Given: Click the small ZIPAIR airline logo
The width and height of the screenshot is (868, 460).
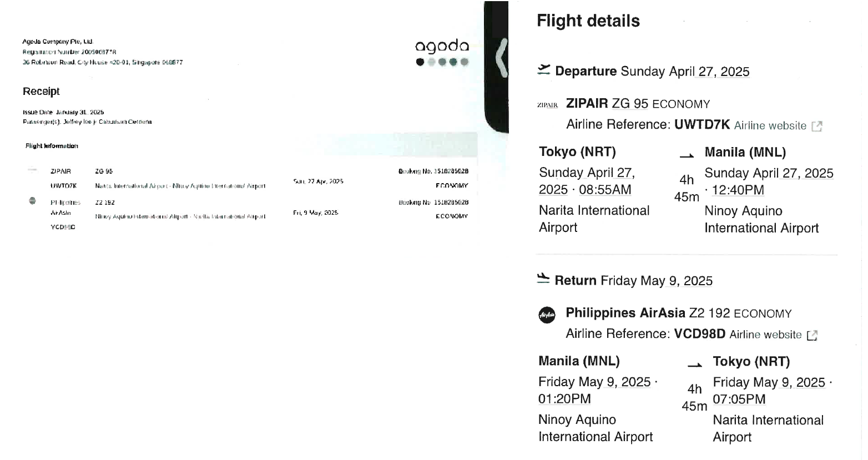Looking at the screenshot, I should tap(547, 105).
